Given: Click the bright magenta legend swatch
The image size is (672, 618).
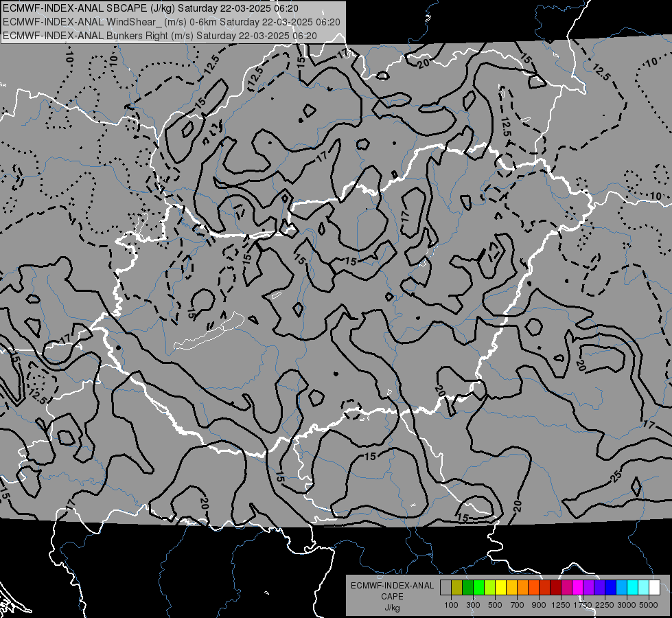Looking at the screenshot, I should [x=577, y=588].
